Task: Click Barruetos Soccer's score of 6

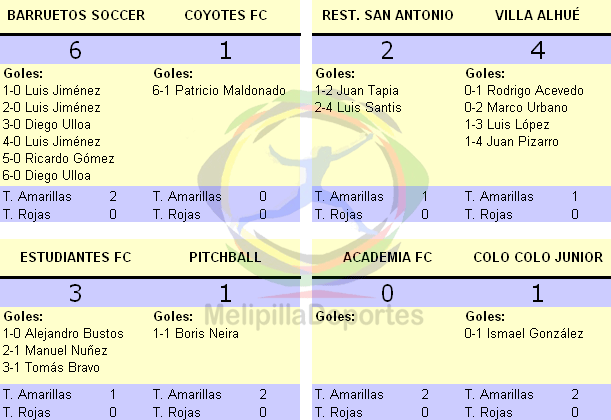Action: (x=75, y=50)
